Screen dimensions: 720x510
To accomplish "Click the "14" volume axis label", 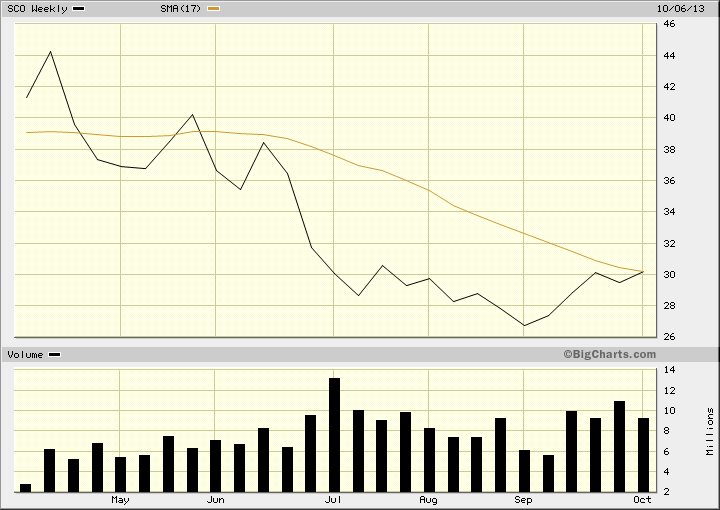I will [669, 370].
